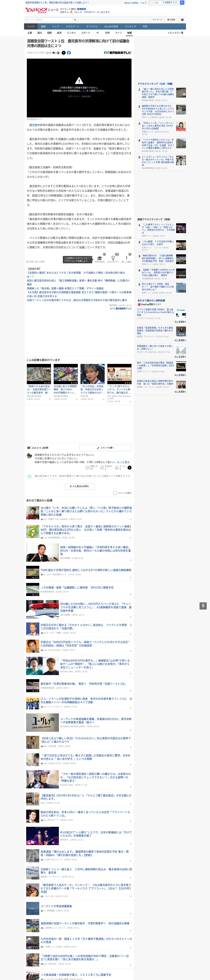Open ユーグレナが希望退職者を募集 article thumbnail
This screenshot has width=210, height=980.
tap(42, 722)
